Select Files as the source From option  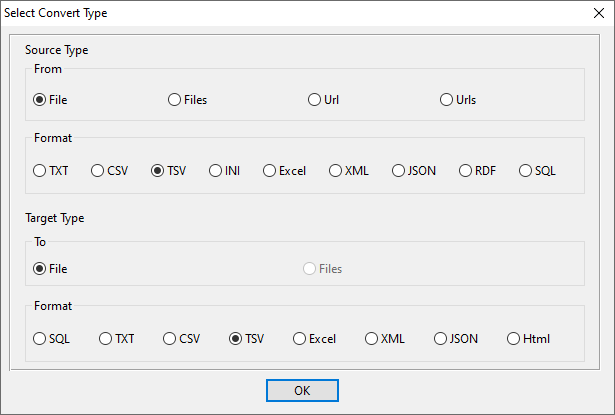tap(175, 100)
